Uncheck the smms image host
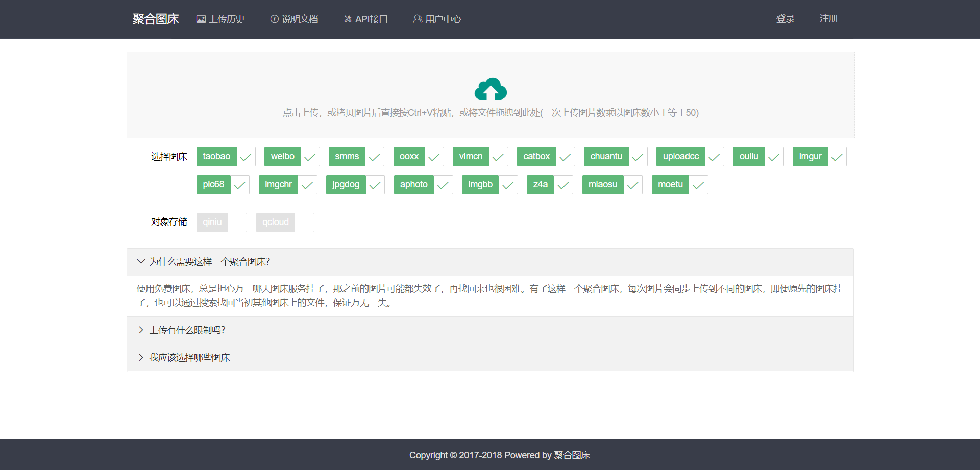Viewport: 980px width, 470px height. point(356,157)
